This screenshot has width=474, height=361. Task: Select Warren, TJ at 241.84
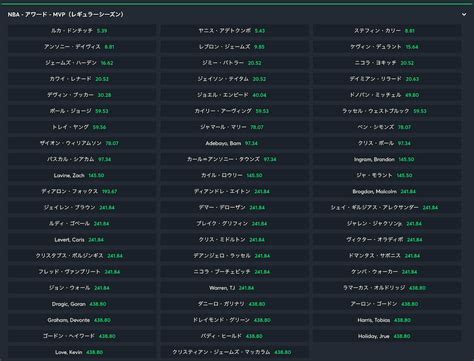[234, 288]
